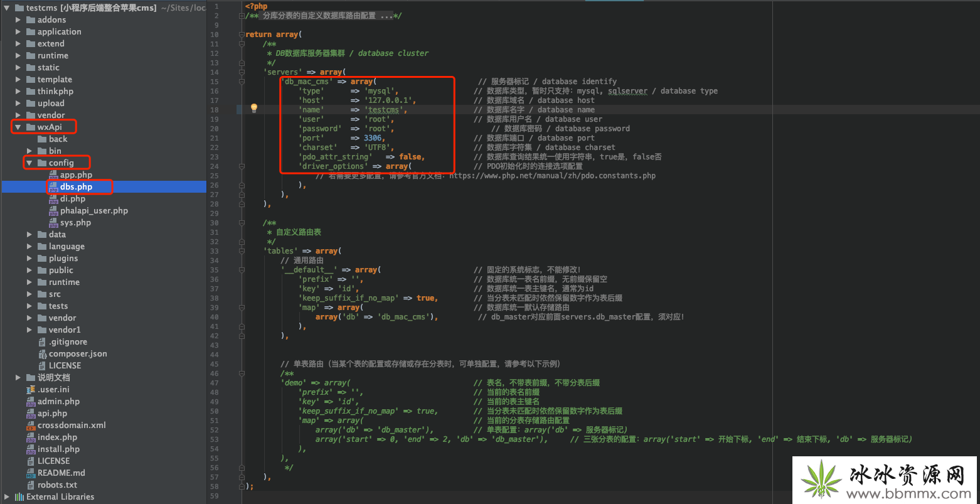Click the 'driver_options' key on line 24
Screen dimensions: 980x504
coord(333,166)
